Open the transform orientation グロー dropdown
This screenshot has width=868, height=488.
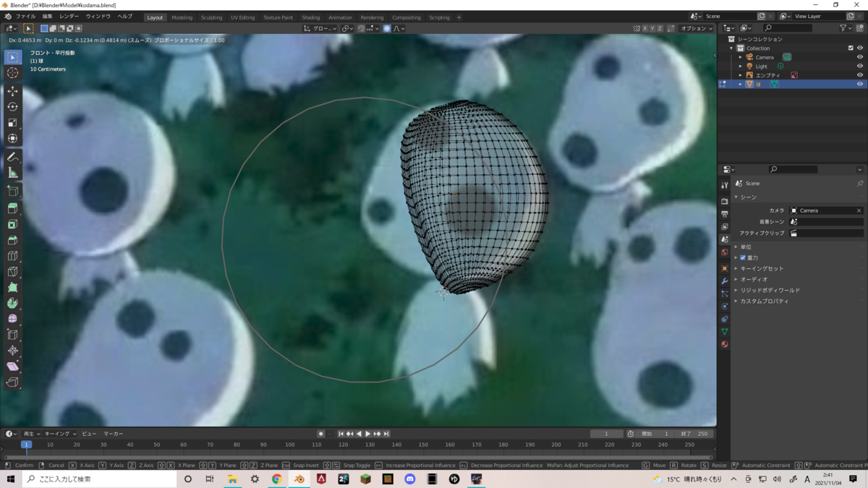coord(320,29)
